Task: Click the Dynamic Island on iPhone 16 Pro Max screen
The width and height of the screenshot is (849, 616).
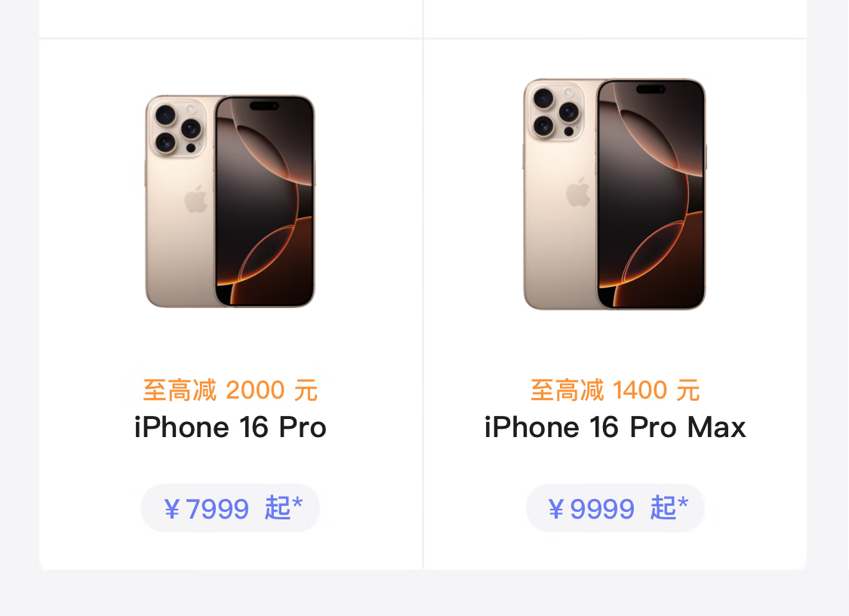Action: [x=651, y=89]
